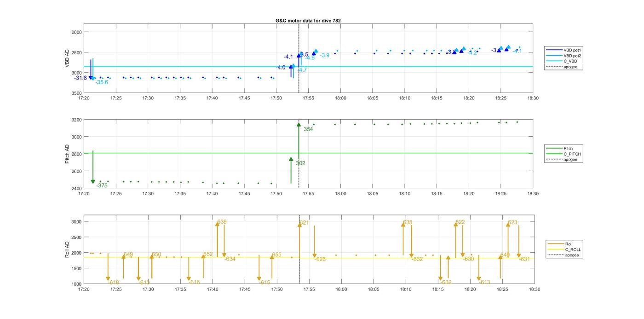The height and width of the screenshot is (319, 644).
Task: Click the 'Pitch AD' y-axis label
Action: point(67,154)
